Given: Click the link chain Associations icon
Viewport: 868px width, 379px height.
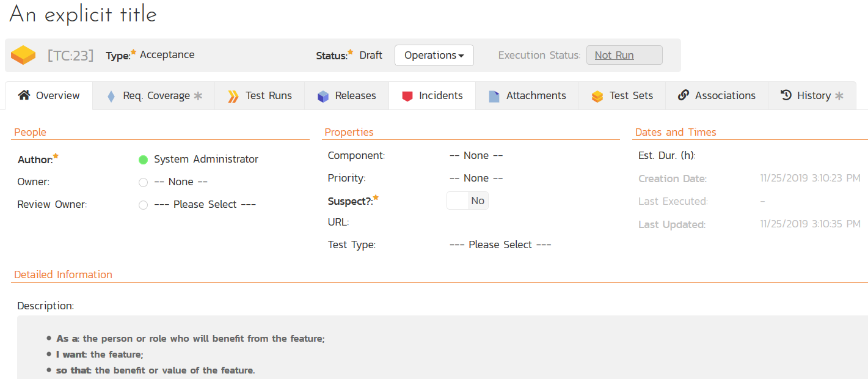Looking at the screenshot, I should (684, 95).
